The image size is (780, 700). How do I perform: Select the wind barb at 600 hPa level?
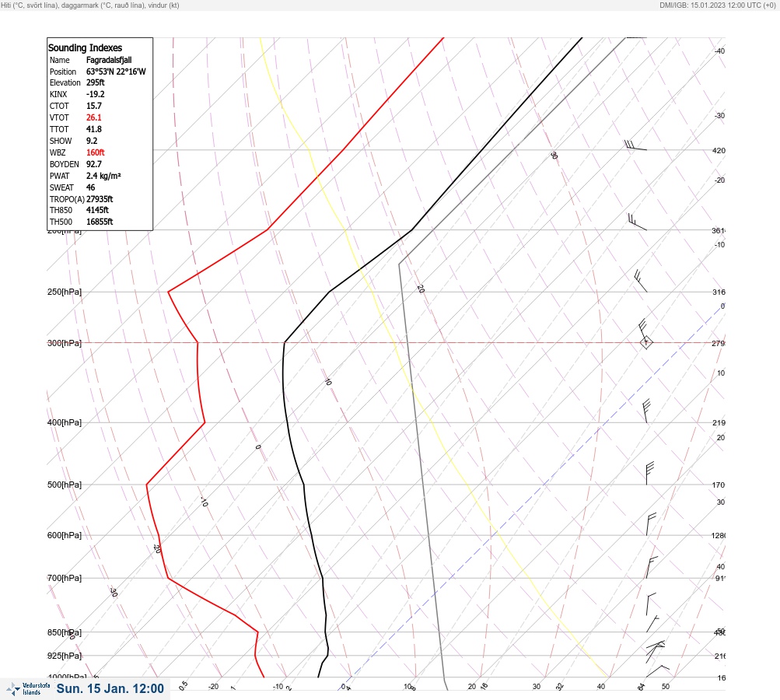click(x=651, y=524)
